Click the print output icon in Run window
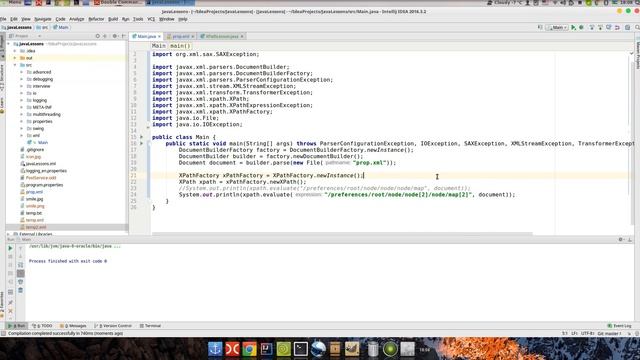This screenshot has width=640, height=360. pos(21,282)
